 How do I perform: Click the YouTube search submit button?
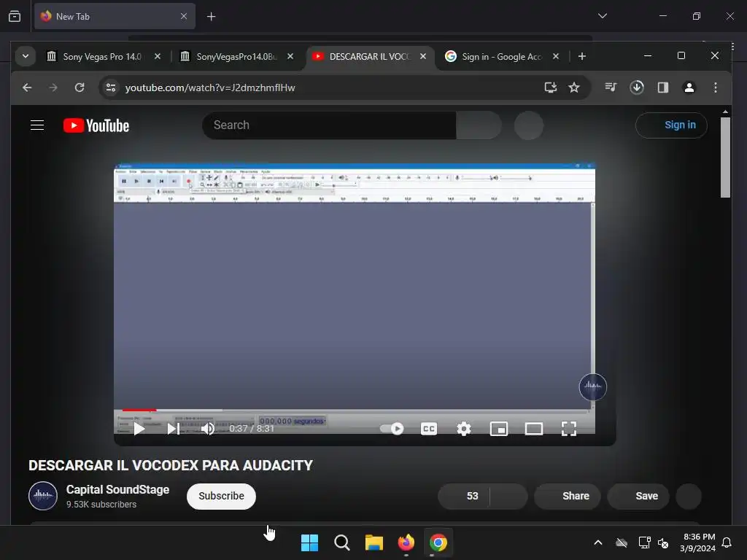(479, 125)
